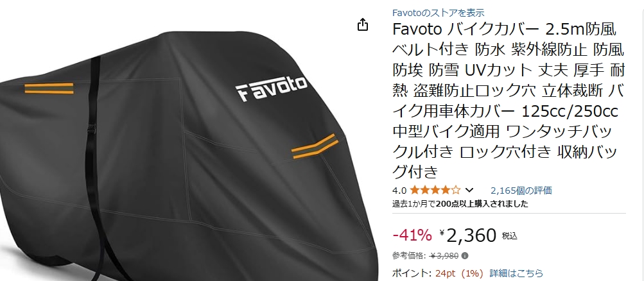Open the 2,165個の評価 reviews link
The image size is (644, 281).
521,191
